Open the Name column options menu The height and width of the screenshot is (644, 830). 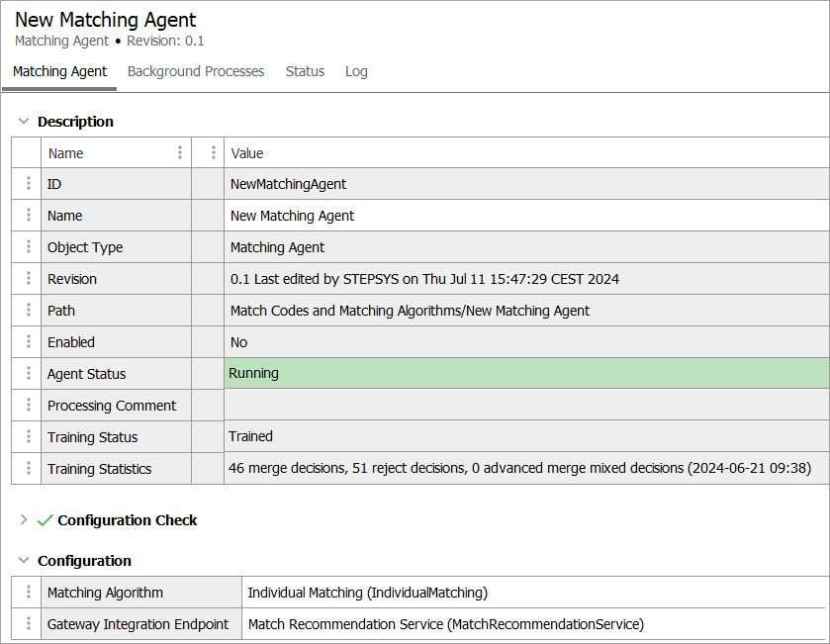point(179,153)
